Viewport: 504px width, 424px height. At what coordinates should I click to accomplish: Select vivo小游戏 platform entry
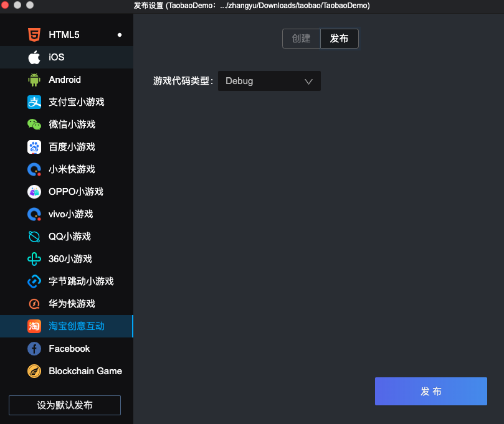(x=70, y=214)
